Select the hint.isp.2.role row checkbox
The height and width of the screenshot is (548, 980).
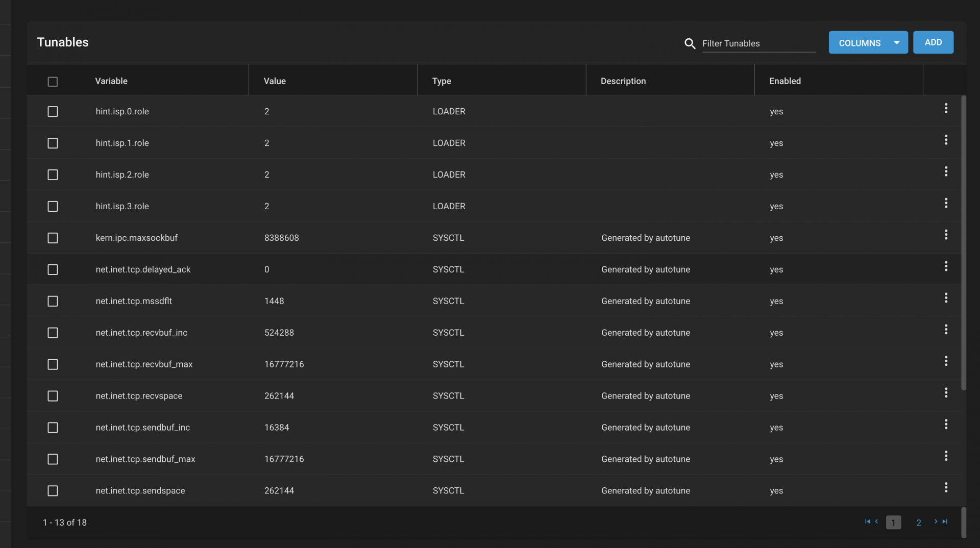pos(53,175)
